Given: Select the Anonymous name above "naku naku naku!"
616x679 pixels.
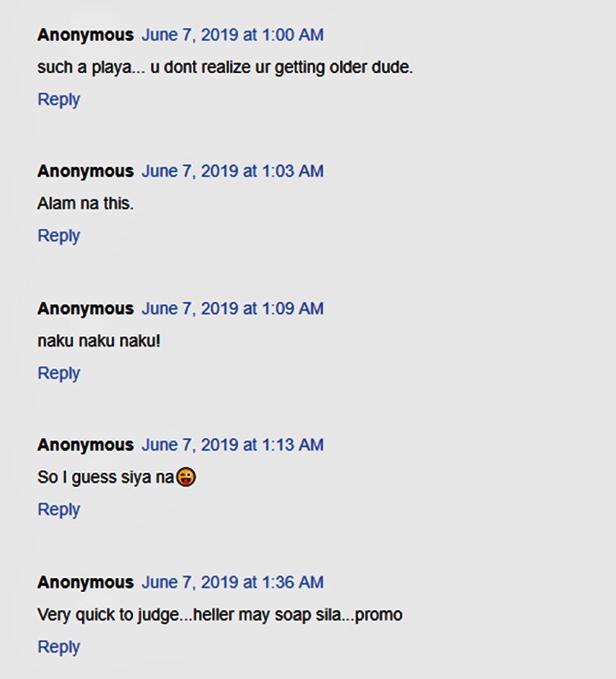Looking at the screenshot, I should [x=85, y=309].
